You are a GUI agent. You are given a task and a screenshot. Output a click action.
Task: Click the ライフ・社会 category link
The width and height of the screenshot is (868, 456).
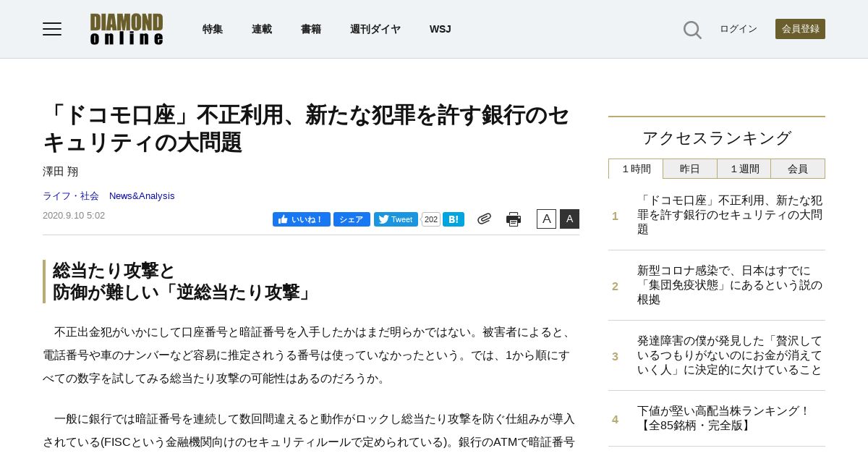(x=71, y=196)
